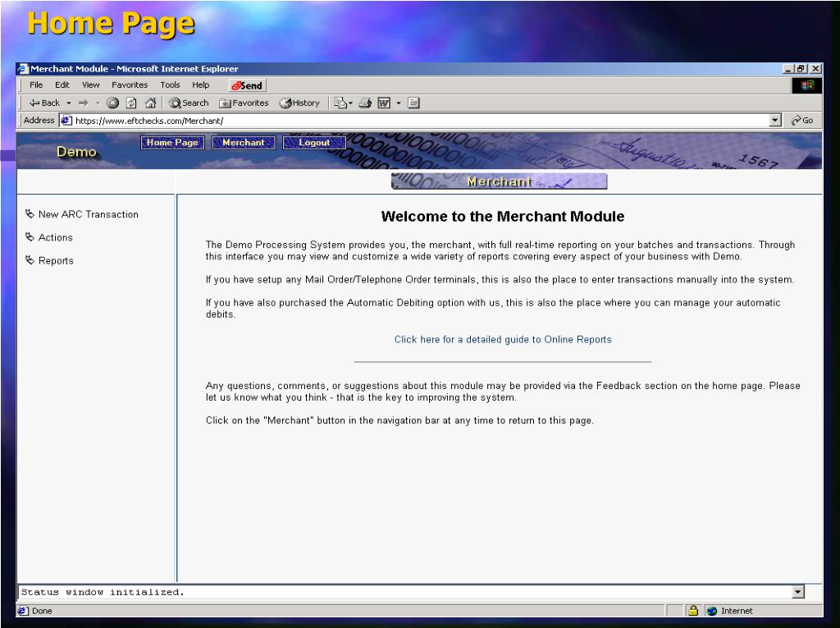This screenshot has width=840, height=628.
Task: Click the yellow "Demo" logo text
Action: [x=76, y=152]
